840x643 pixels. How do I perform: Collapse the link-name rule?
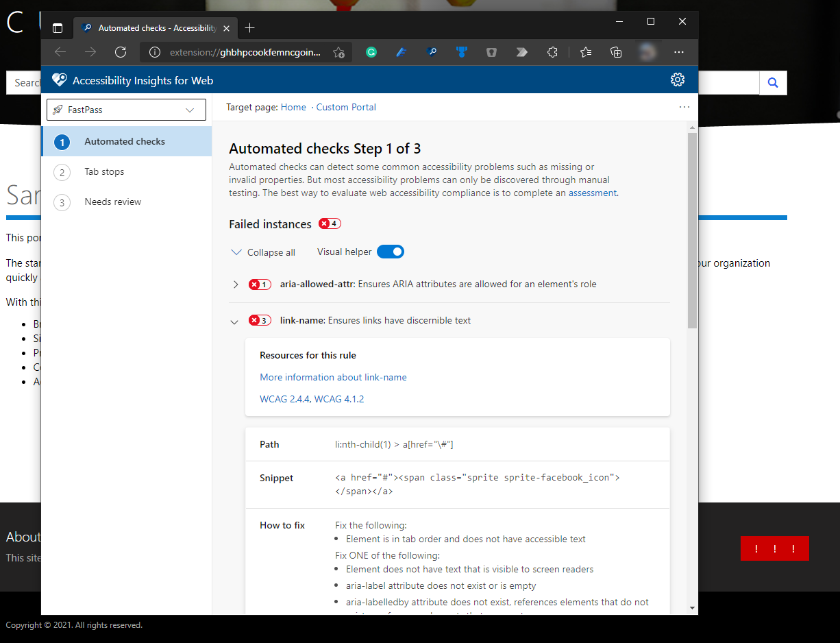[x=234, y=321]
